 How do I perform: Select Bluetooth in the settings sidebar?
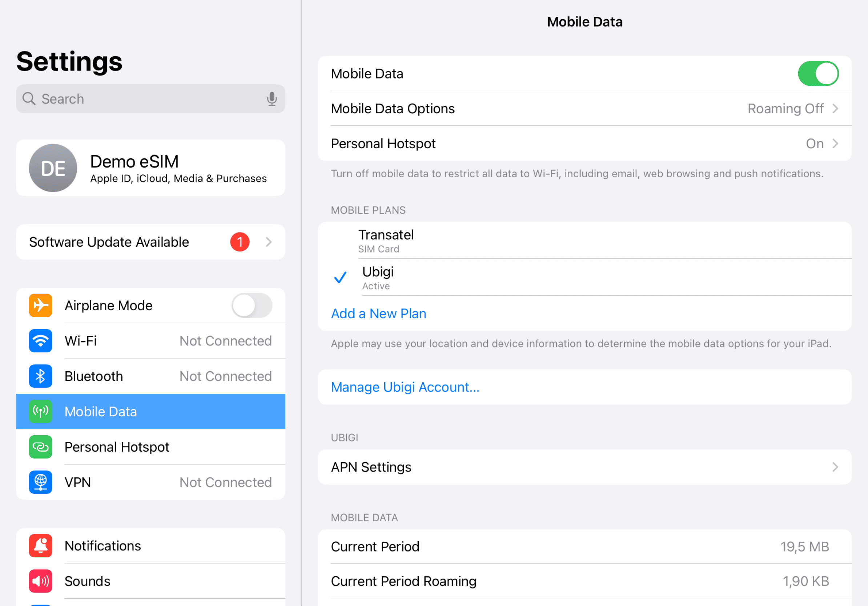pos(150,376)
